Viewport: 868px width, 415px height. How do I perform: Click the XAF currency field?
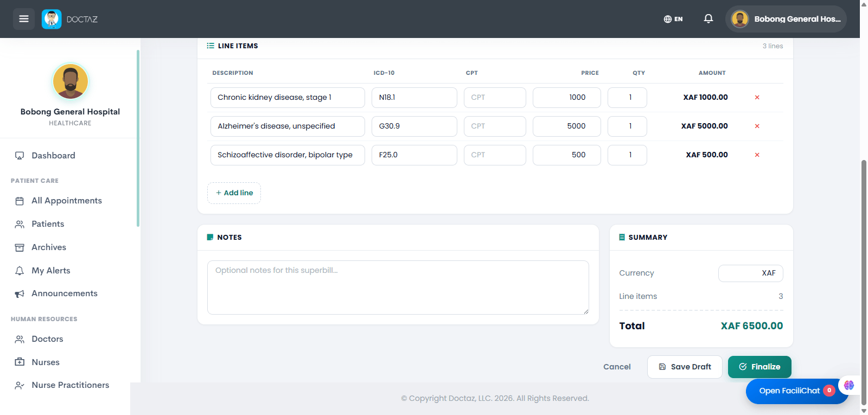(x=751, y=273)
